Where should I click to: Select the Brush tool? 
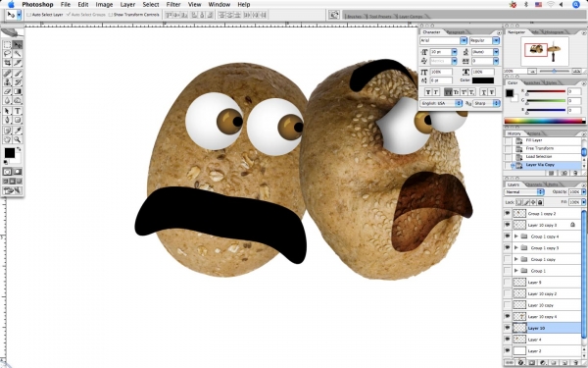[18, 74]
